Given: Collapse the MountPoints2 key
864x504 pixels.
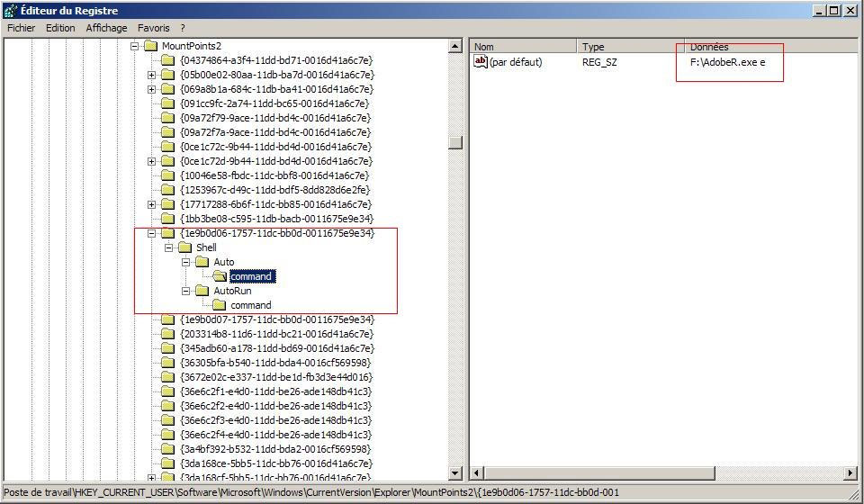Looking at the screenshot, I should (x=134, y=46).
